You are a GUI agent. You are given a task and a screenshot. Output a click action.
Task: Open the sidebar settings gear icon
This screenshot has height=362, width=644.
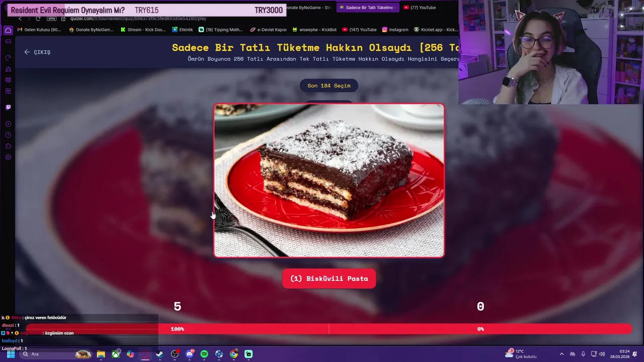[8, 157]
